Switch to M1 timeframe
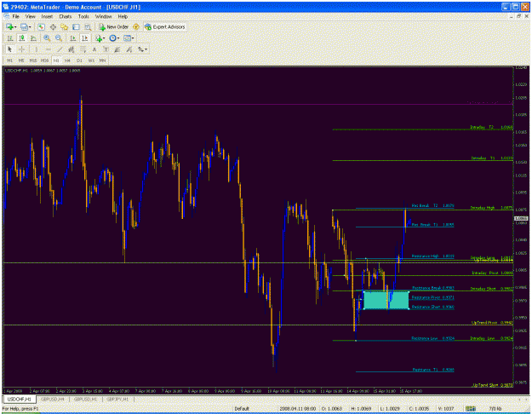Screen dimensions: 532x414 9,60
